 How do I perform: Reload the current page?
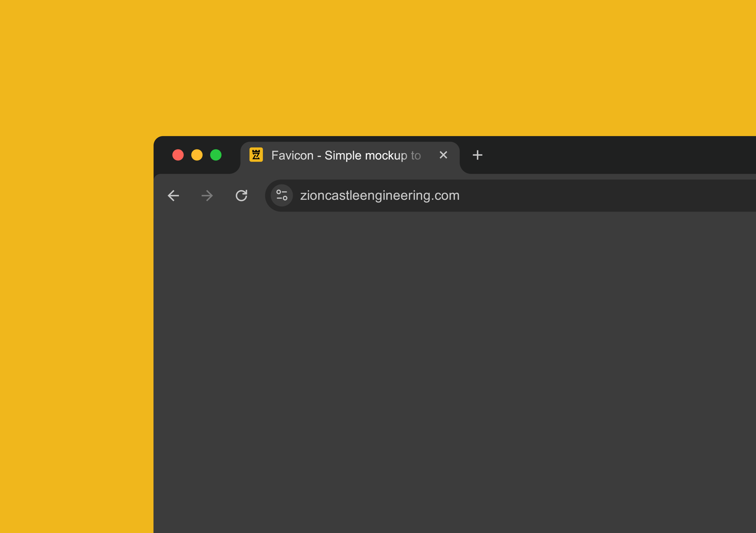(241, 195)
